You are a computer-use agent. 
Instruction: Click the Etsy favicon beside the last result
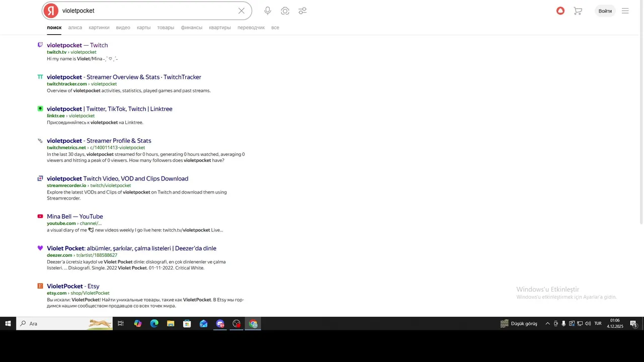click(x=40, y=286)
